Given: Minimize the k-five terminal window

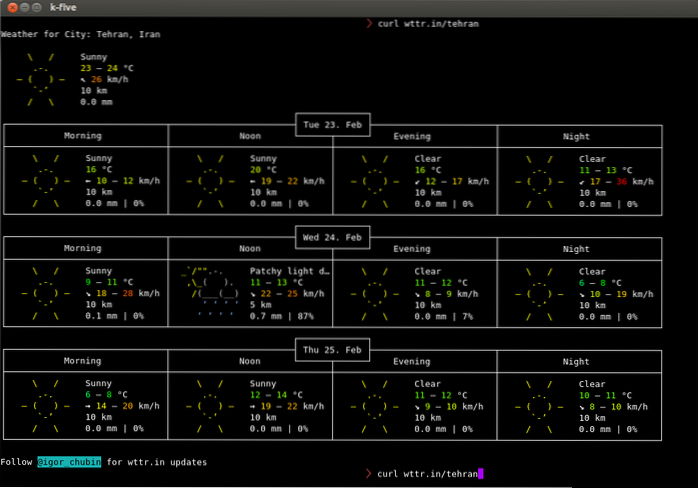Looking at the screenshot, I should (x=24, y=8).
